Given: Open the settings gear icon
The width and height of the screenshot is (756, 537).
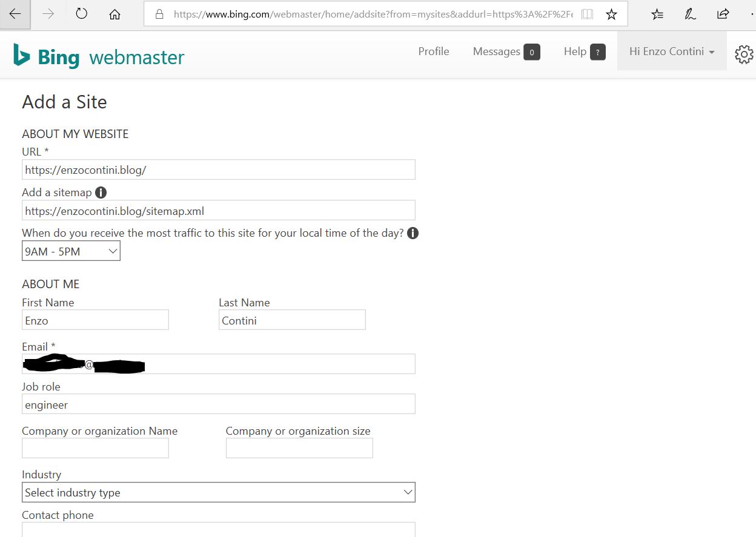Looking at the screenshot, I should (x=744, y=54).
